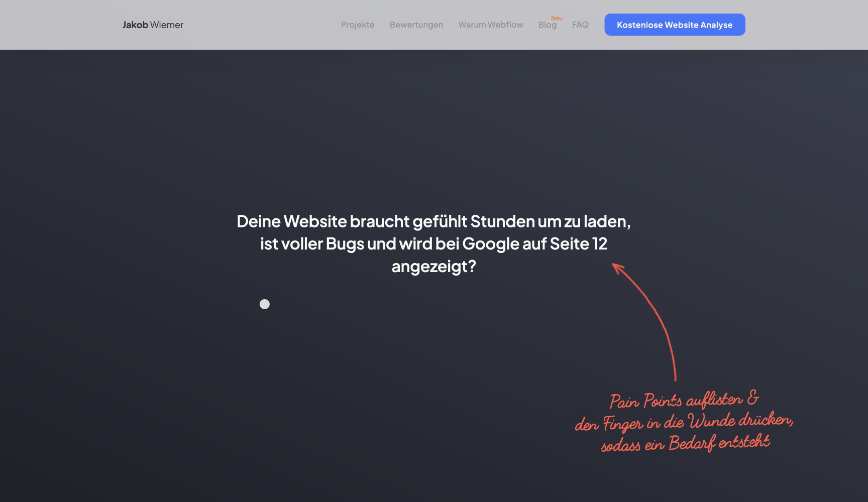Click the orange 'Neu' badge above Blog

click(557, 18)
